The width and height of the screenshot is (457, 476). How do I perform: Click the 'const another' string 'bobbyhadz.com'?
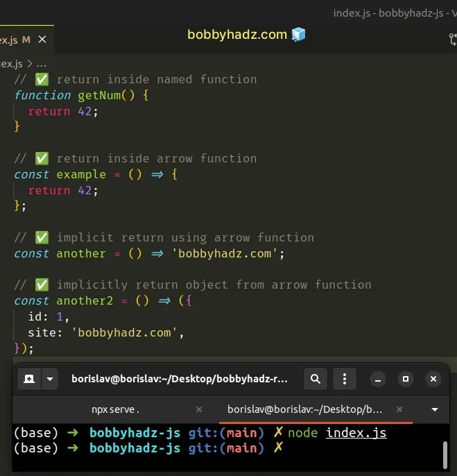(x=225, y=254)
